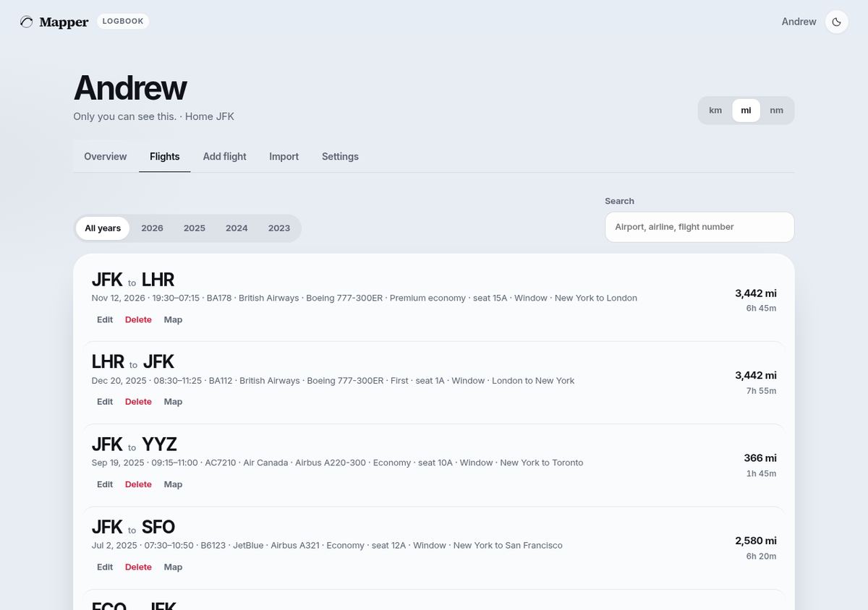This screenshot has width=868, height=610.
Task: Filter flights to year 2025
Action: click(x=195, y=228)
